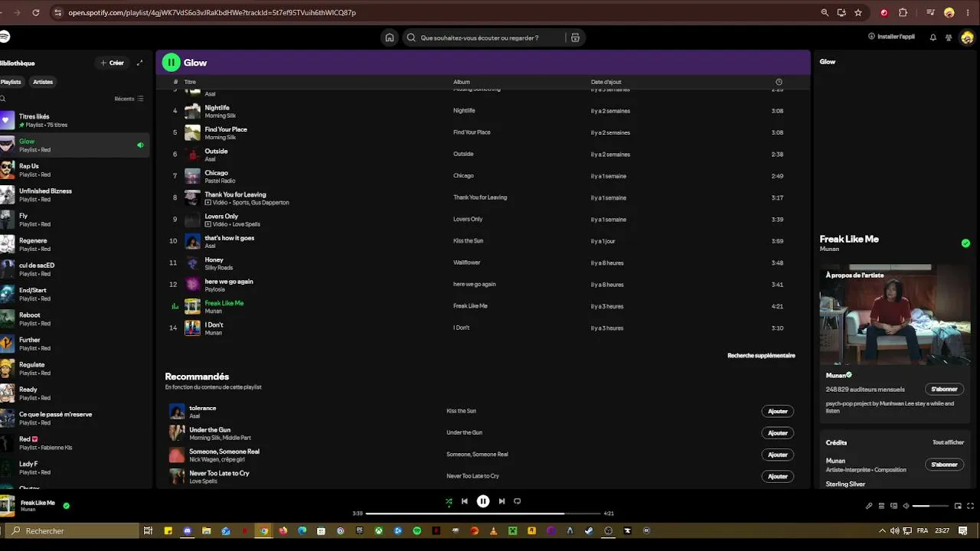Viewport: 980px width, 551px height.
Task: Click Recherche supplémentaire
Action: (761, 355)
